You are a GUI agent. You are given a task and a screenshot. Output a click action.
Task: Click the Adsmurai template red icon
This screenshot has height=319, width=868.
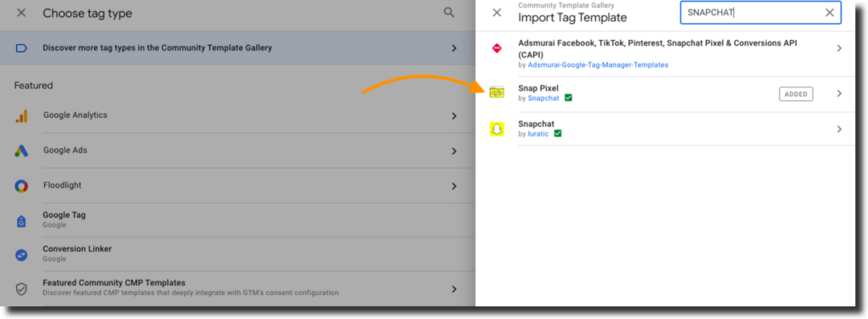click(497, 48)
